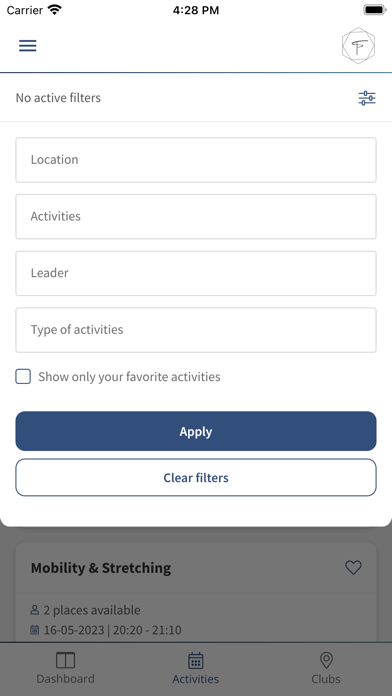
Task: Tap the Clubs location pin icon
Action: tap(326, 660)
